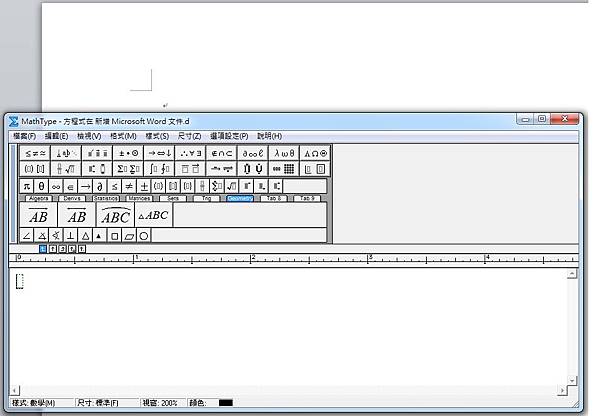Click the 樣式: 數學 status bar field
This screenshot has height=416, width=600.
[42, 403]
